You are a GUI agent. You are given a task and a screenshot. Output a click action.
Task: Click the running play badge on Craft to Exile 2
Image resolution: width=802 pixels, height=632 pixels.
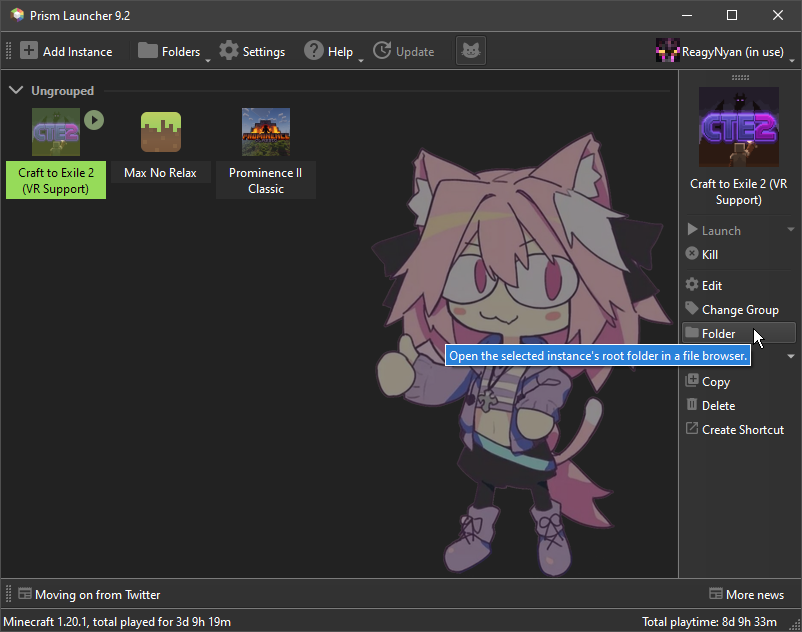[x=94, y=120]
